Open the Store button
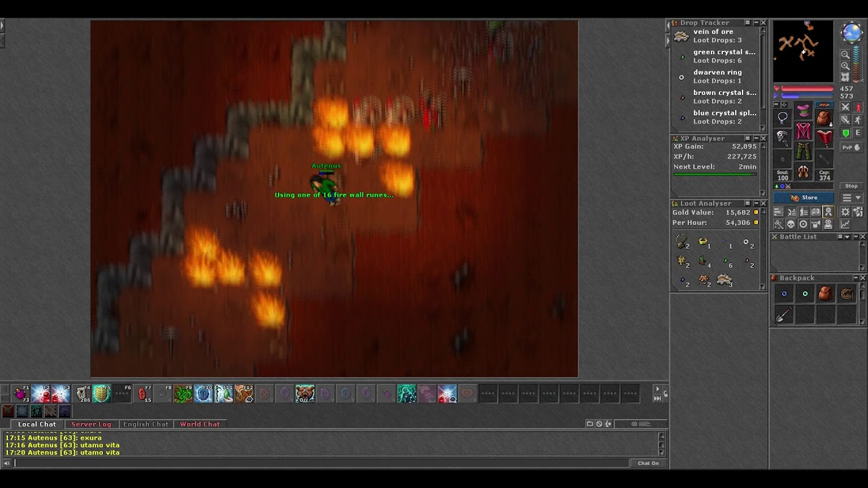The image size is (868, 488). [804, 197]
